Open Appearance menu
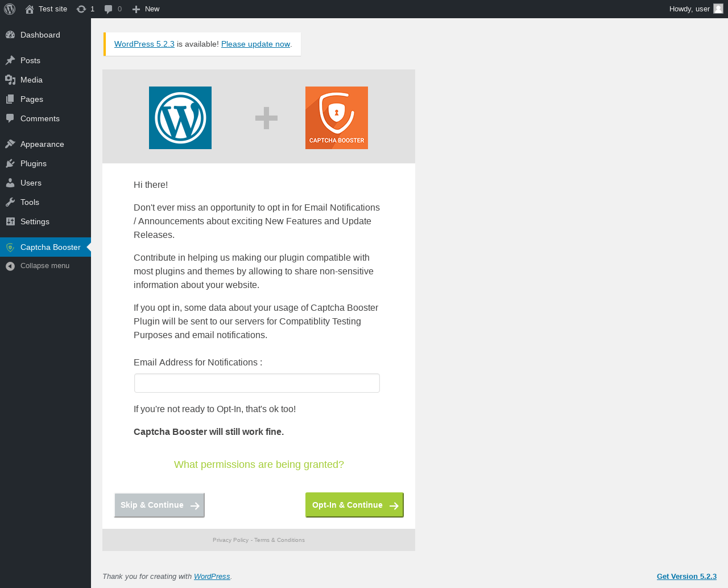The width and height of the screenshot is (728, 588). pos(45,144)
